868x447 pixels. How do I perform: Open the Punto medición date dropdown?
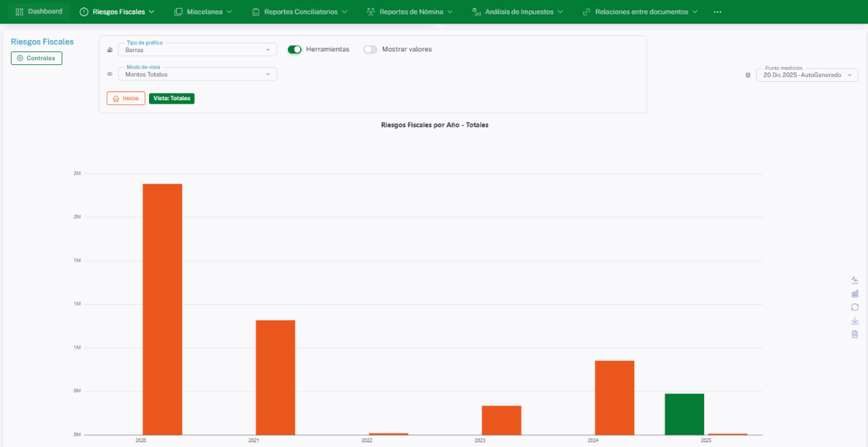pyautogui.click(x=807, y=75)
